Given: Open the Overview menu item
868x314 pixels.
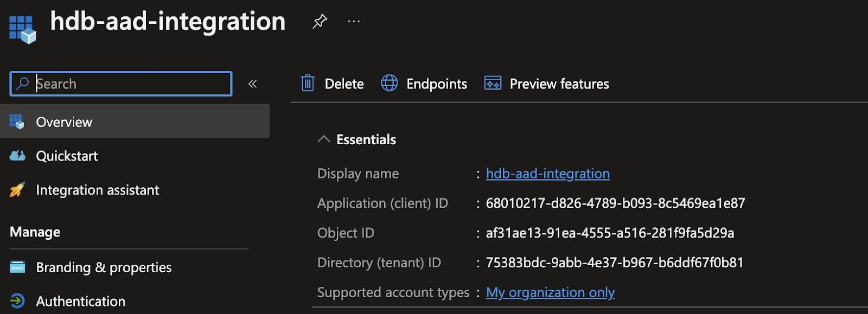Looking at the screenshot, I should 64,122.
